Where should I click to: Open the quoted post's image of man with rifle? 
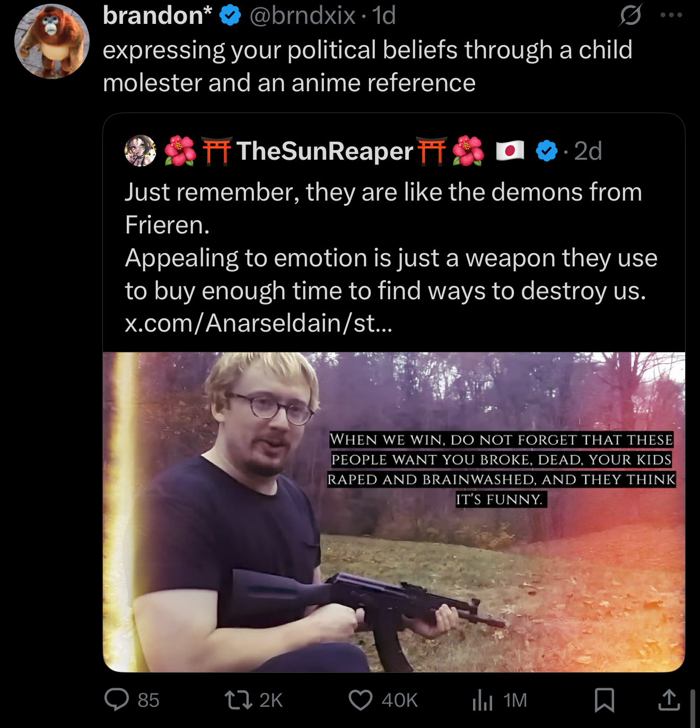(x=394, y=512)
